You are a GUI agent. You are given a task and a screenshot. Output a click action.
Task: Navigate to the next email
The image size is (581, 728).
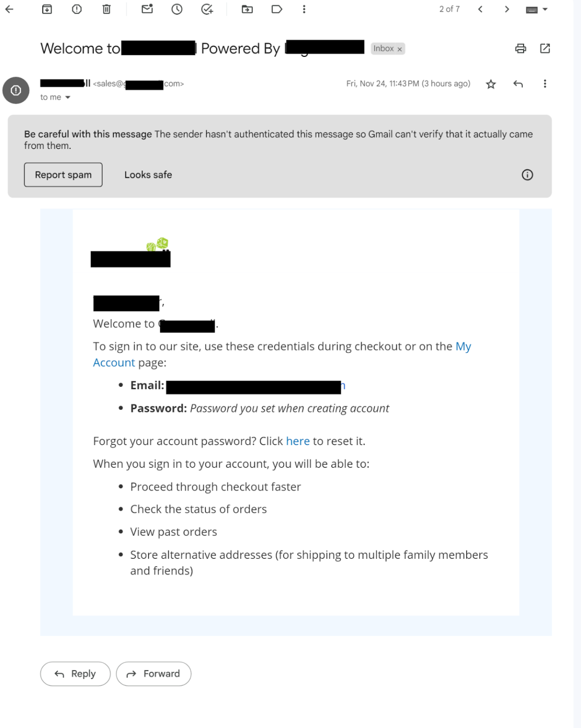506,9
